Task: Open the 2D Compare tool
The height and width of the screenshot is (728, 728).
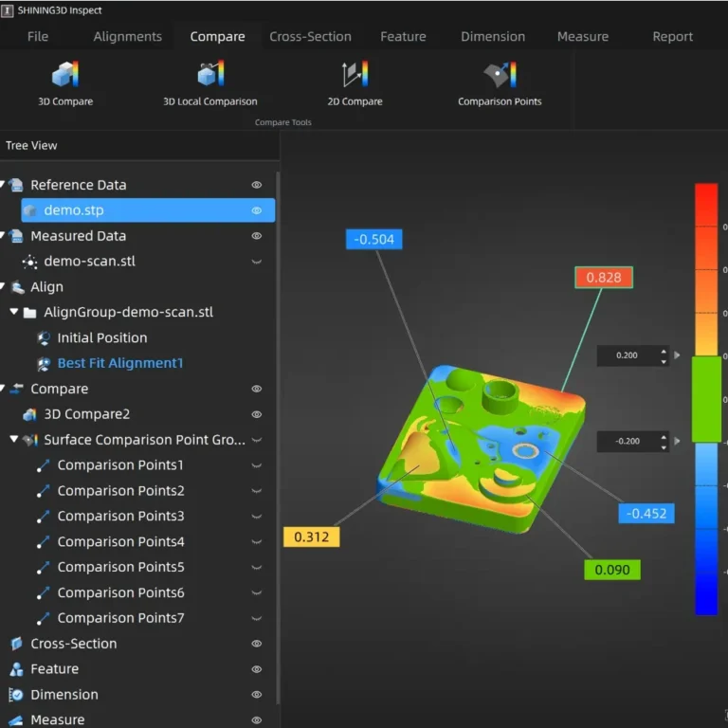Action: point(355,83)
